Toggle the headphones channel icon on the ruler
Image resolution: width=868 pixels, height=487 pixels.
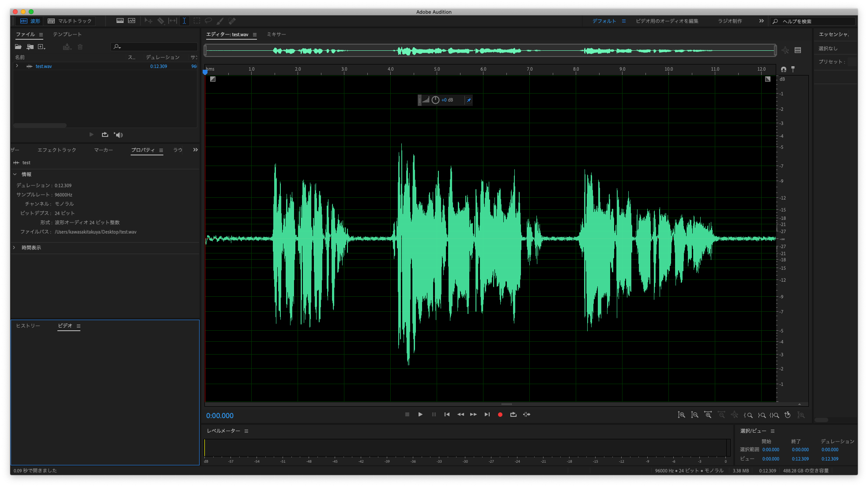tap(784, 69)
